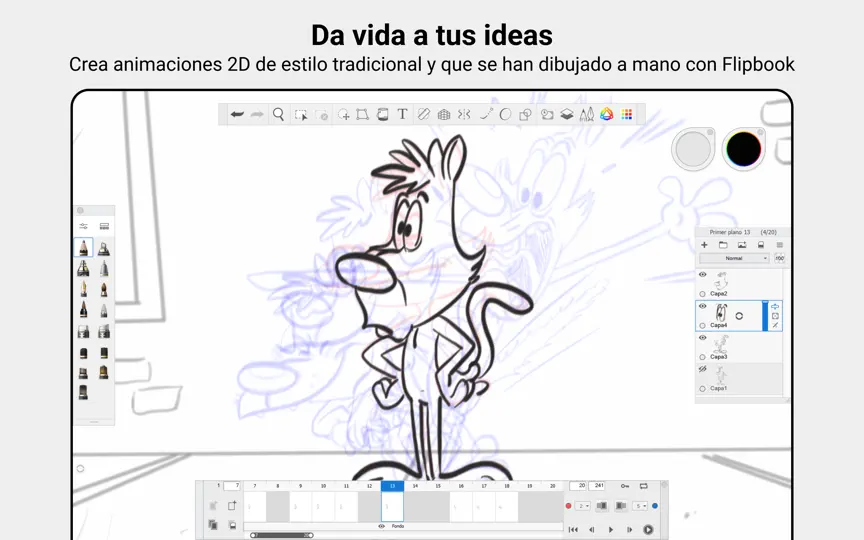The width and height of the screenshot is (864, 540).
Task: Open the Normal blend mode dropdown
Action: pos(734,258)
